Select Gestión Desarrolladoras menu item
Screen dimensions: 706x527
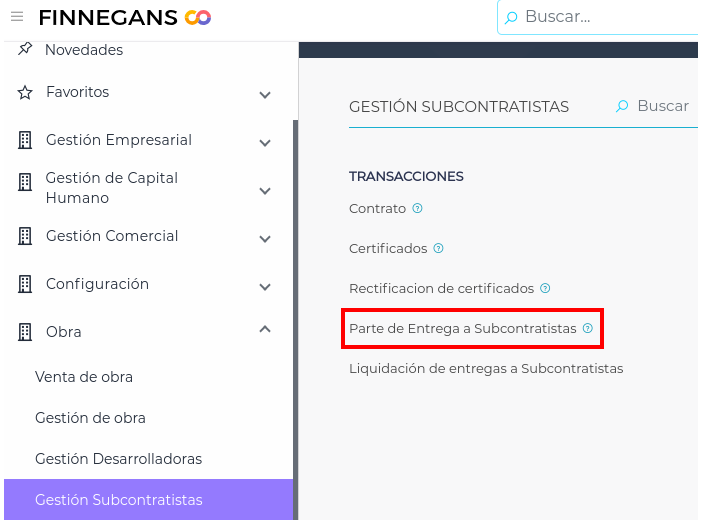118,459
